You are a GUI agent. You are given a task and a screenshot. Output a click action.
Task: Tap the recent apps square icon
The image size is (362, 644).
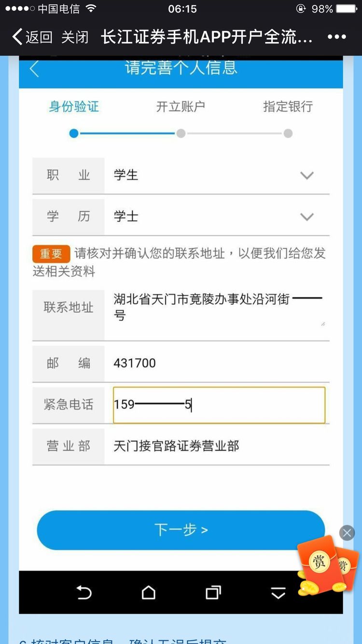pyautogui.click(x=213, y=592)
